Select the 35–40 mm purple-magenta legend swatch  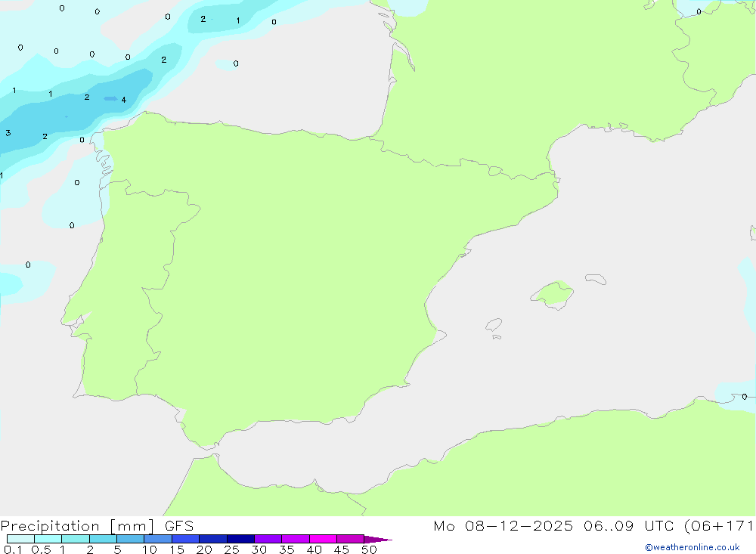(x=296, y=539)
